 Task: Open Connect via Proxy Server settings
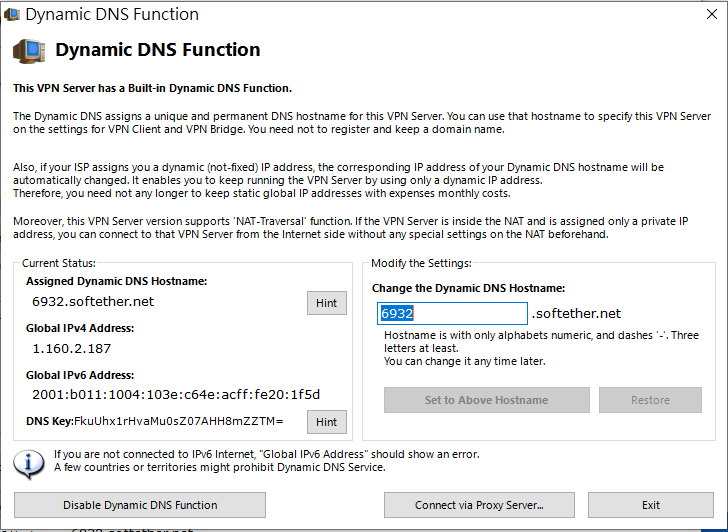(x=479, y=505)
